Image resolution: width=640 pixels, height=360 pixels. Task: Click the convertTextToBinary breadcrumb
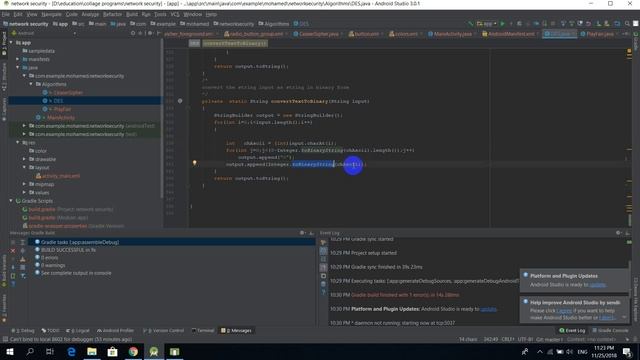[x=235, y=43]
